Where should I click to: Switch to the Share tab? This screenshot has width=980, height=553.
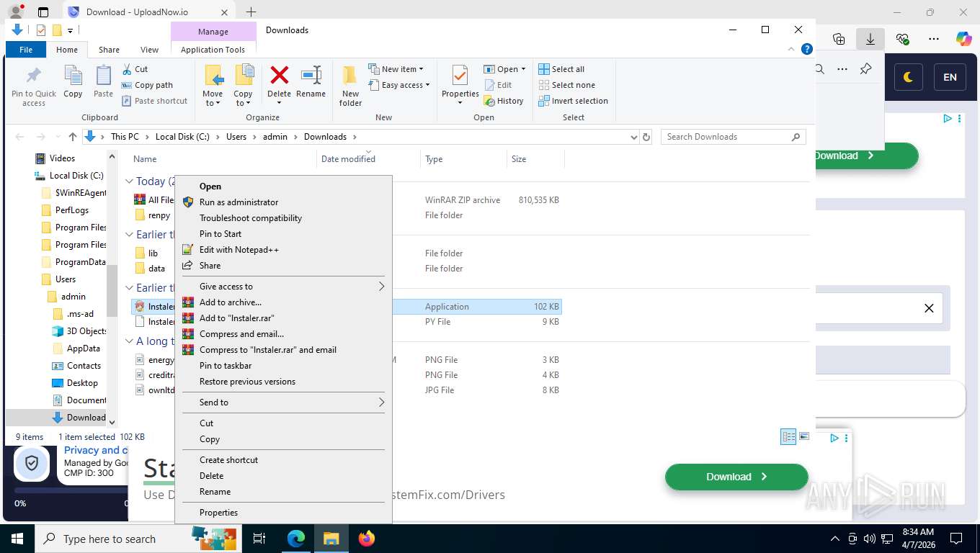109,50
